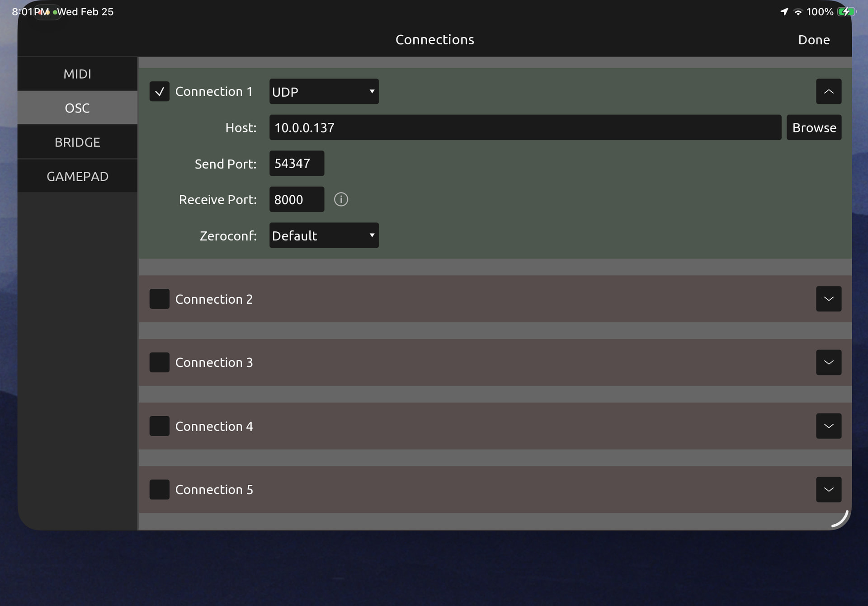
Task: Click the Receive Port info icon
Action: 341,199
